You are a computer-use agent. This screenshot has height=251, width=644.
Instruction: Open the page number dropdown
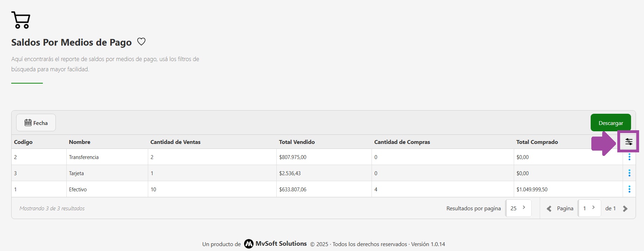(x=589, y=208)
